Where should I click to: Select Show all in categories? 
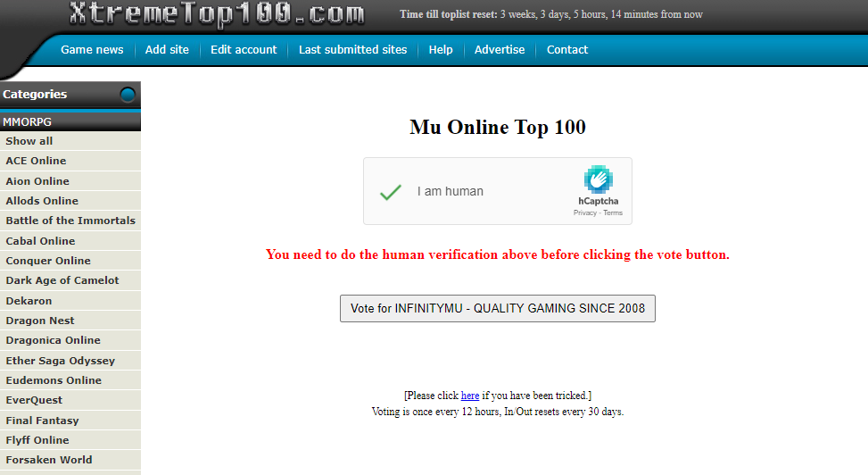point(70,141)
